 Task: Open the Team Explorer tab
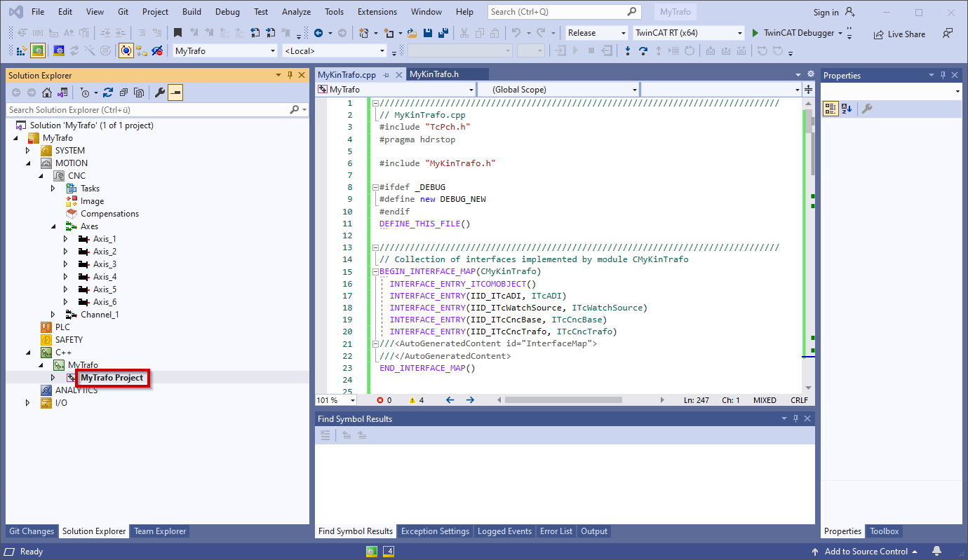tap(160, 531)
